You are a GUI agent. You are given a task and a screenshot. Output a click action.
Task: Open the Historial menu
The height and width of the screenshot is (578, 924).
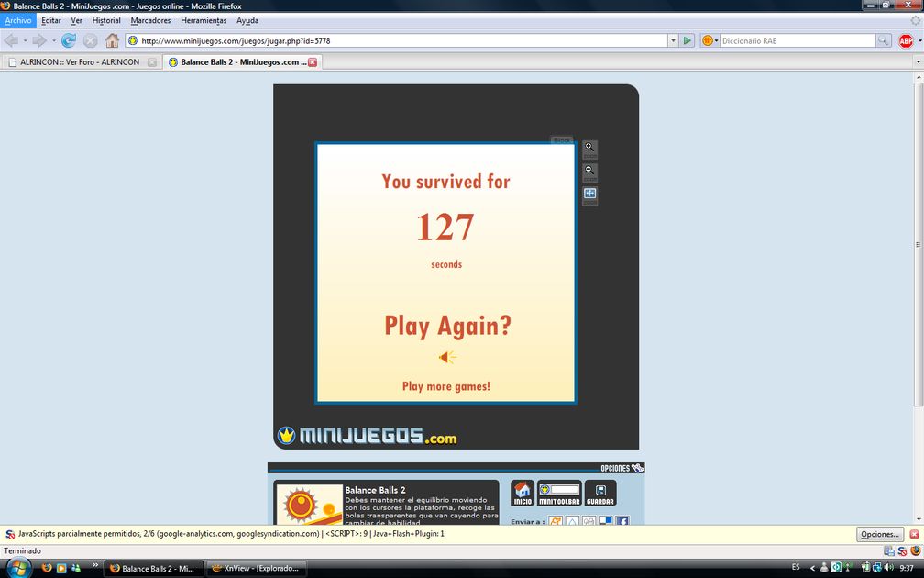coord(106,20)
